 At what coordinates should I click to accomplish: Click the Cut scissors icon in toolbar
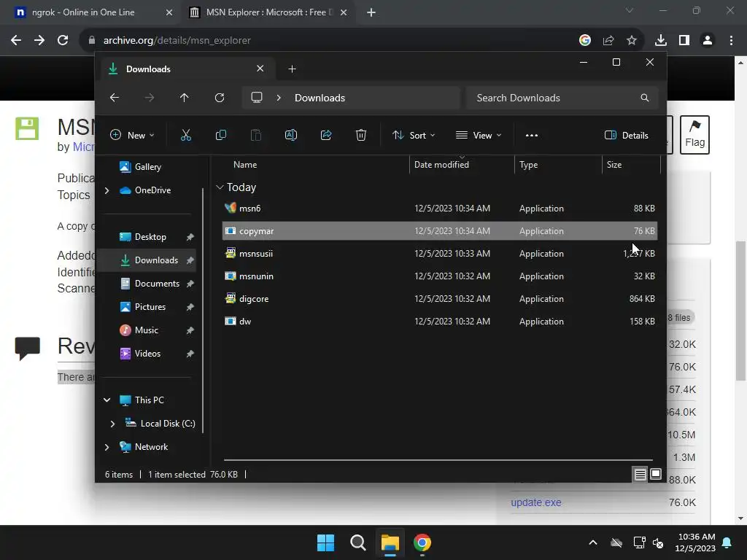[x=186, y=135]
